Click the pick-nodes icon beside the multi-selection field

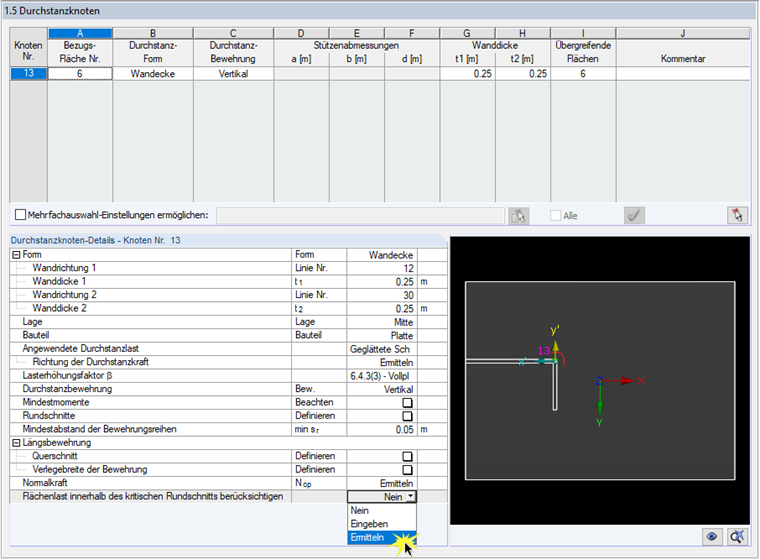519,215
